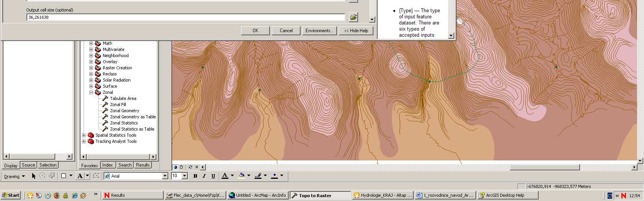Expand the Surface toolset
Screen dimensions: 644x201
(91, 86)
